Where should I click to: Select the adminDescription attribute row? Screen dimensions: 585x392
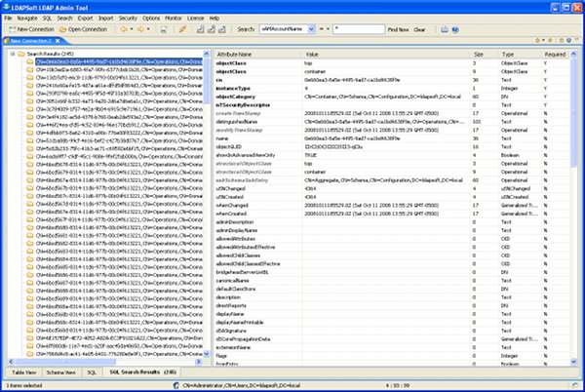(x=392, y=222)
